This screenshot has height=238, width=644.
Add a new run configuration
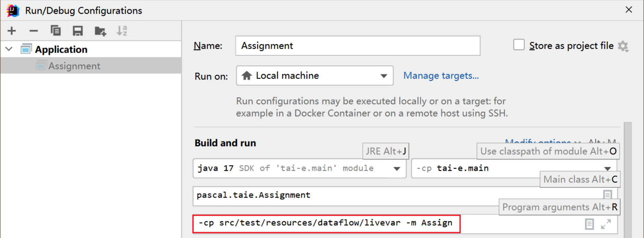pos(12,31)
